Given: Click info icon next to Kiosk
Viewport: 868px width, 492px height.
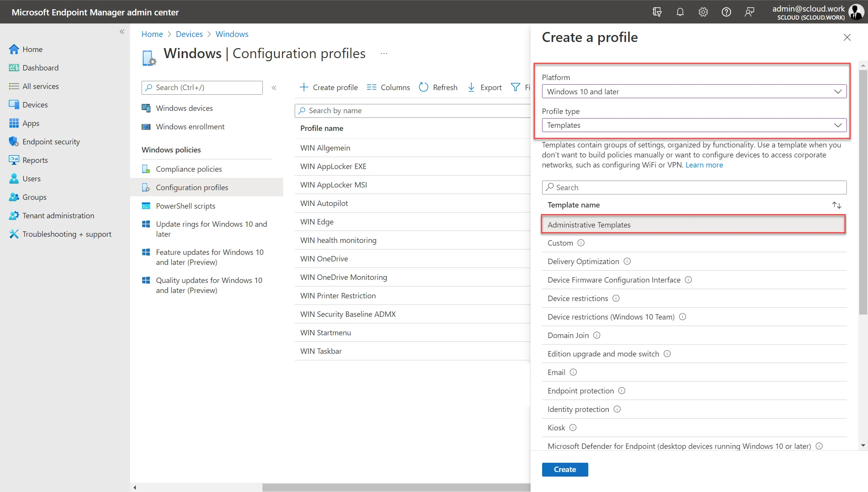Looking at the screenshot, I should (573, 428).
